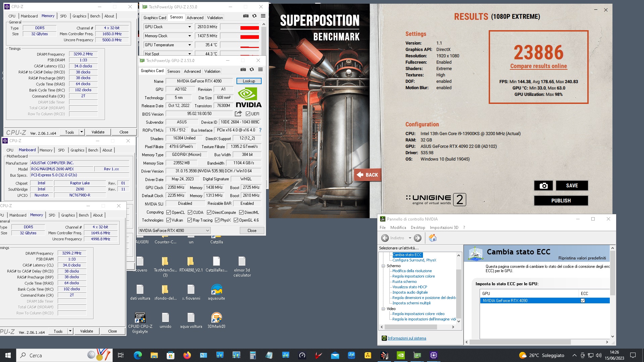Open Tools dropdown arrow in top CPU-Z window
This screenshot has width=644, height=362.
(x=82, y=132)
